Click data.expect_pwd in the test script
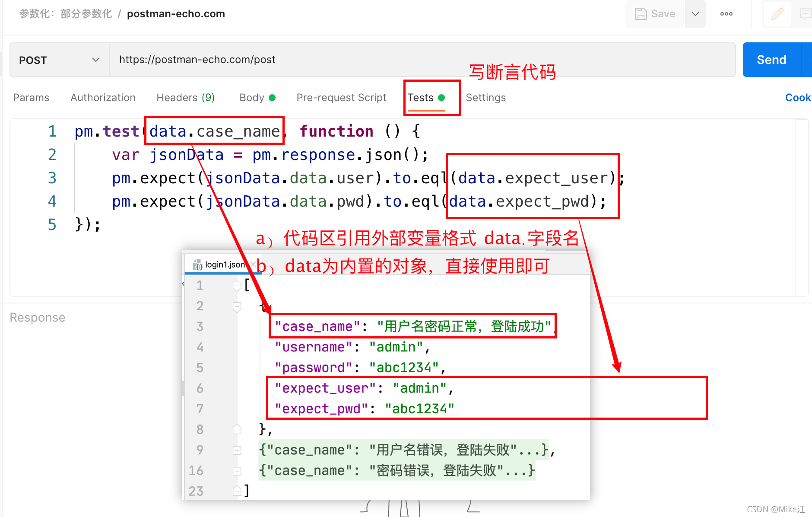The height and width of the screenshot is (517, 812). click(520, 201)
